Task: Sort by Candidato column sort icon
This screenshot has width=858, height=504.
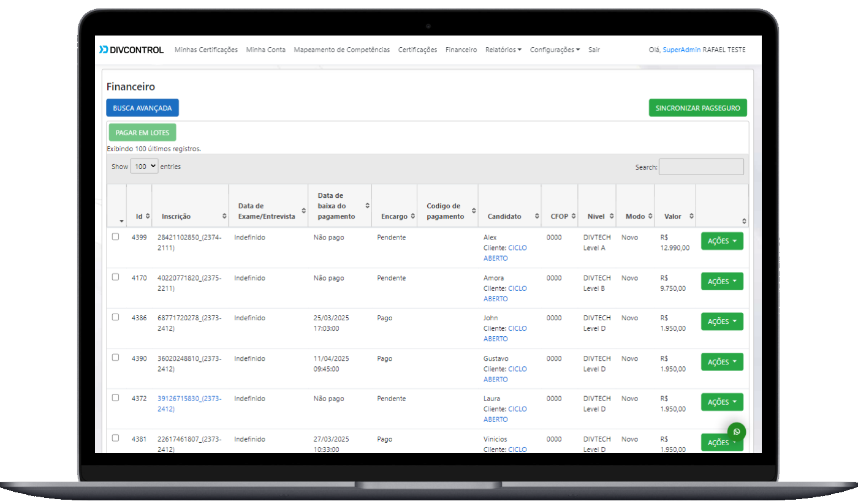Action: [537, 216]
